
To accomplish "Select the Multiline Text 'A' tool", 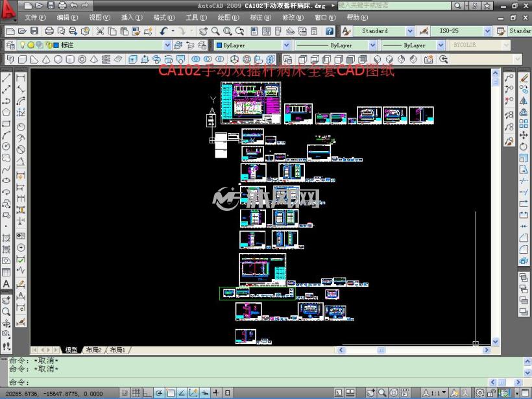I will (x=6, y=284).
